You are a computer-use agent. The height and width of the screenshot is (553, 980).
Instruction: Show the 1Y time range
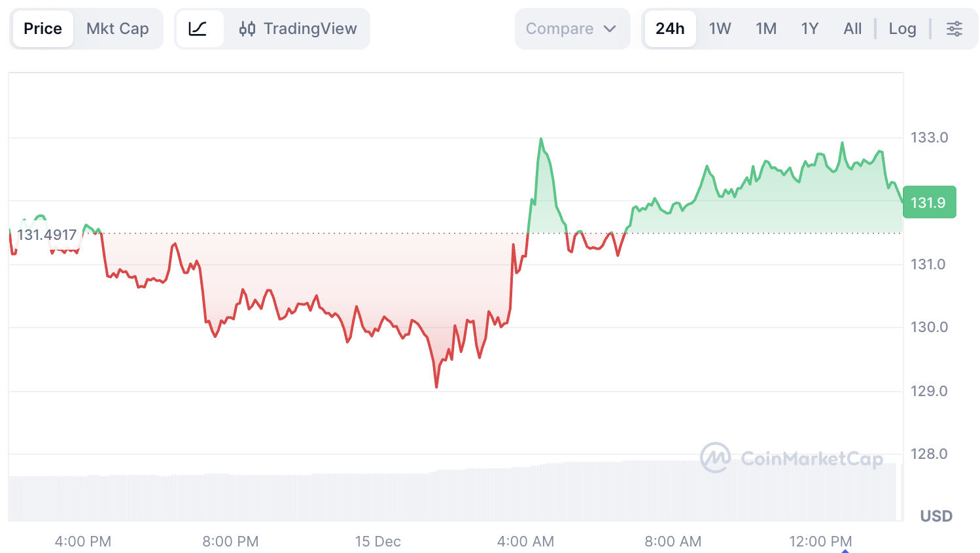(x=810, y=29)
